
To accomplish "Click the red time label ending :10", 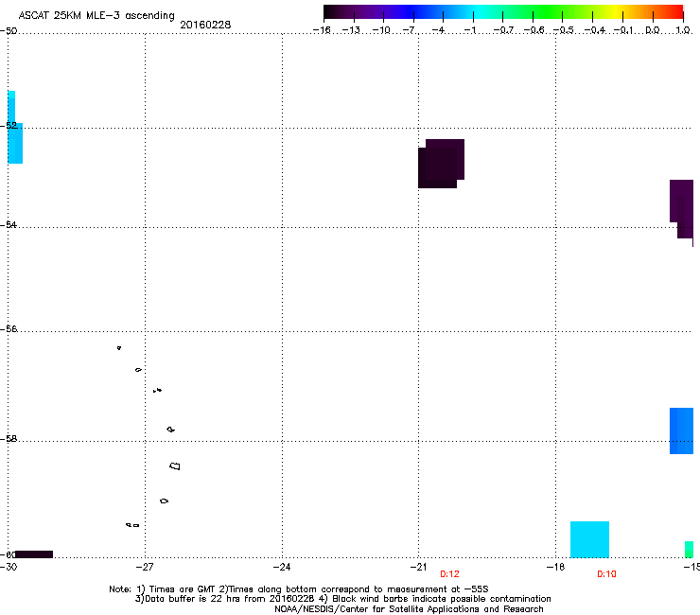I will click(x=606, y=574).
